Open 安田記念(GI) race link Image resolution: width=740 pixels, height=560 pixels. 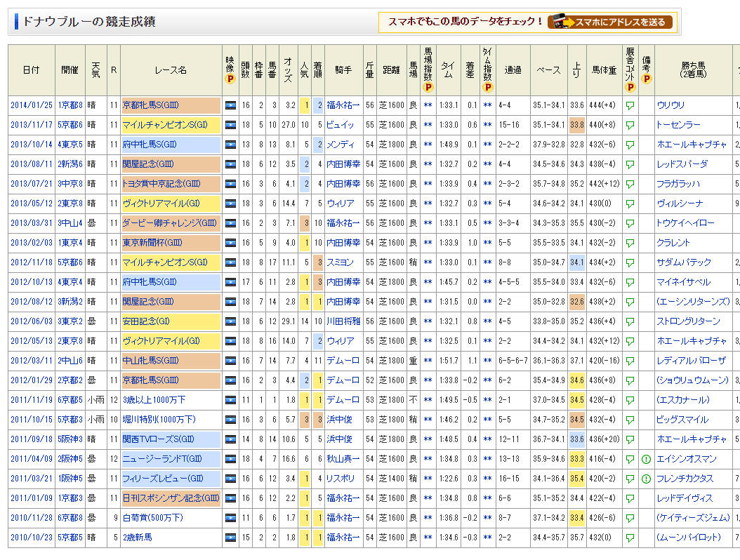pyautogui.click(x=147, y=321)
